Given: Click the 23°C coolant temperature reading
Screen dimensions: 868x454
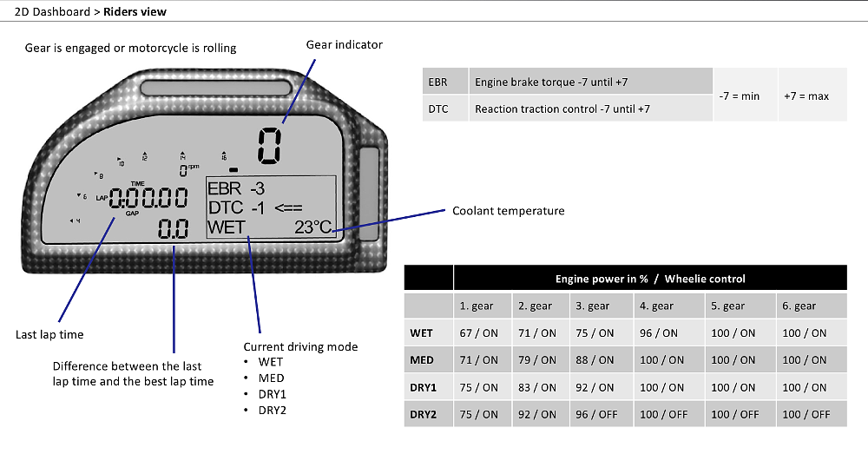Looking at the screenshot, I should click(313, 228).
